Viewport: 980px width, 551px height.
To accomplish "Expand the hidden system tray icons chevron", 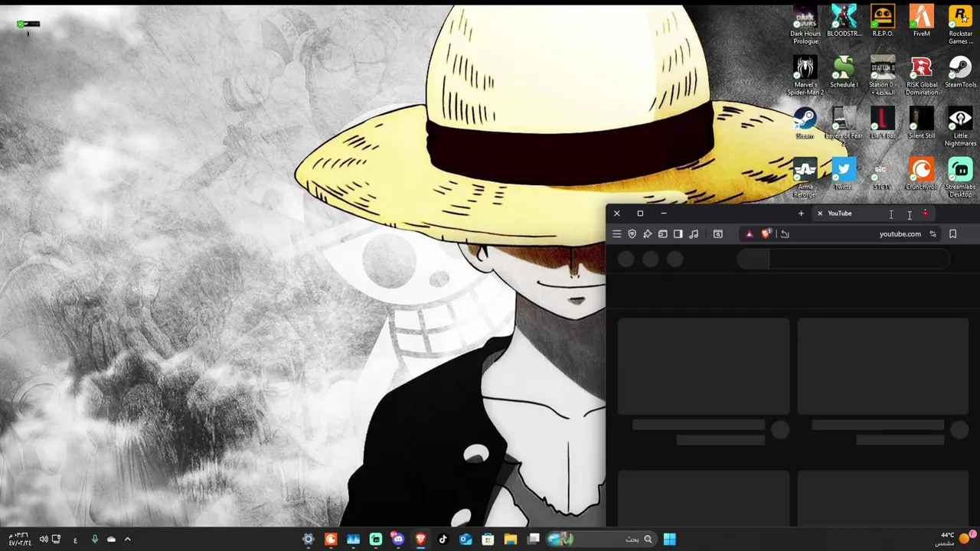I will tap(128, 540).
